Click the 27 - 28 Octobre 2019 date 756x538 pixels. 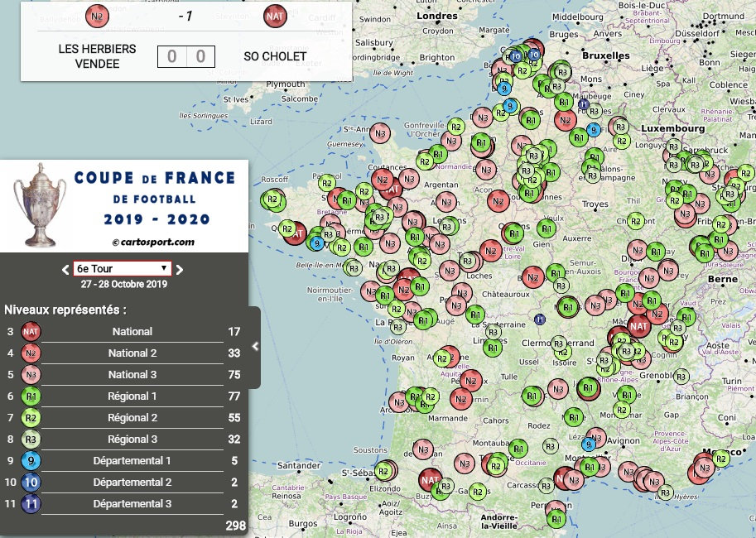pyautogui.click(x=124, y=284)
